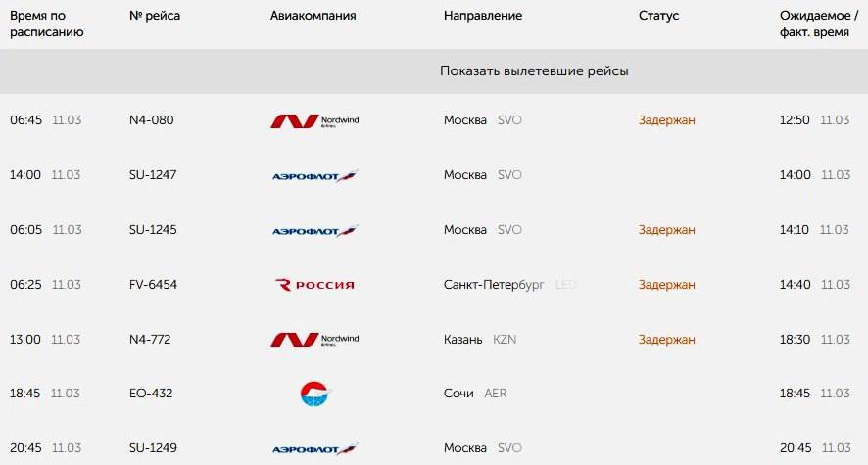This screenshot has height=465, width=868.
Task: Click the № рейса column header
Action: click(x=155, y=16)
